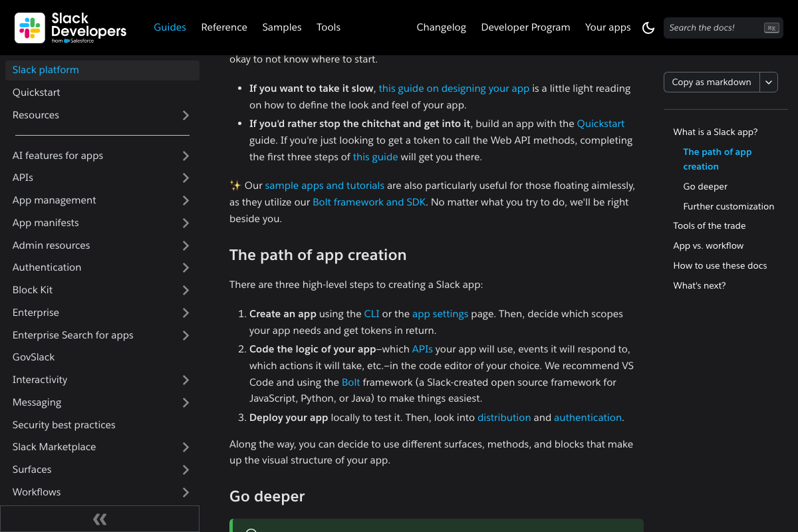This screenshot has height=532, width=798.
Task: Expand Authentication sidebar chevron
Action: coord(186,267)
